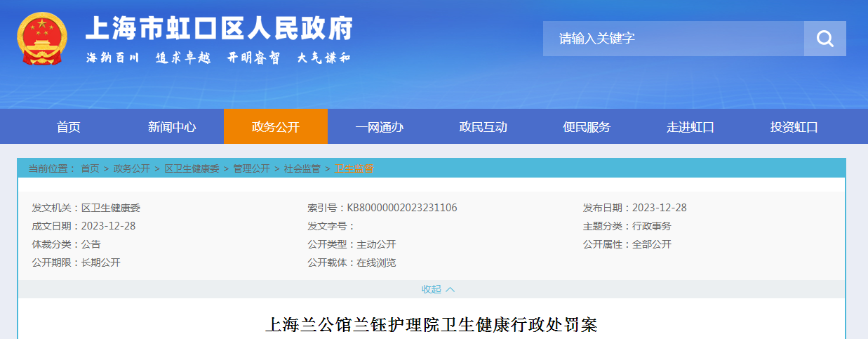This screenshot has height=339, width=868.
Task: Click 首页 in the breadcrumb trail
Action: [x=90, y=168]
